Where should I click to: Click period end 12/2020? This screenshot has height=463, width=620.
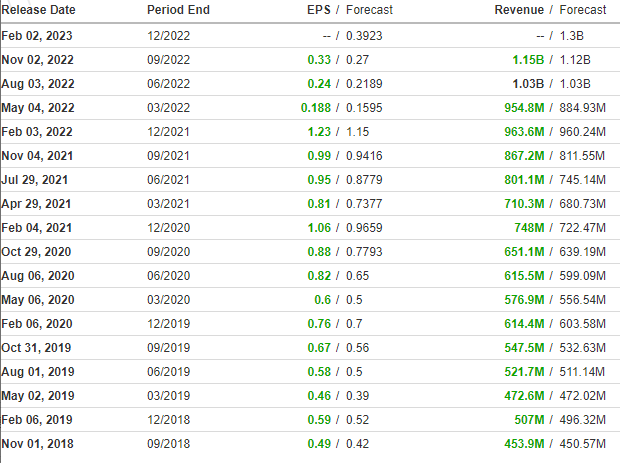click(x=168, y=228)
